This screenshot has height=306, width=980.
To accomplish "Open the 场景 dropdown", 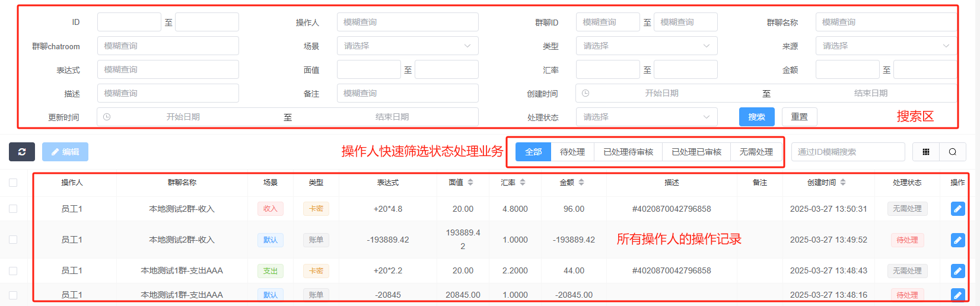I will point(407,46).
